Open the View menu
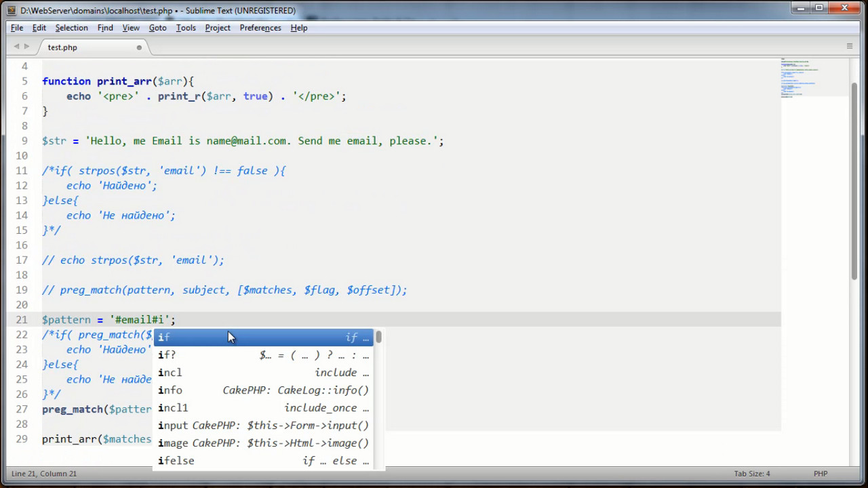868x488 pixels. tap(131, 28)
